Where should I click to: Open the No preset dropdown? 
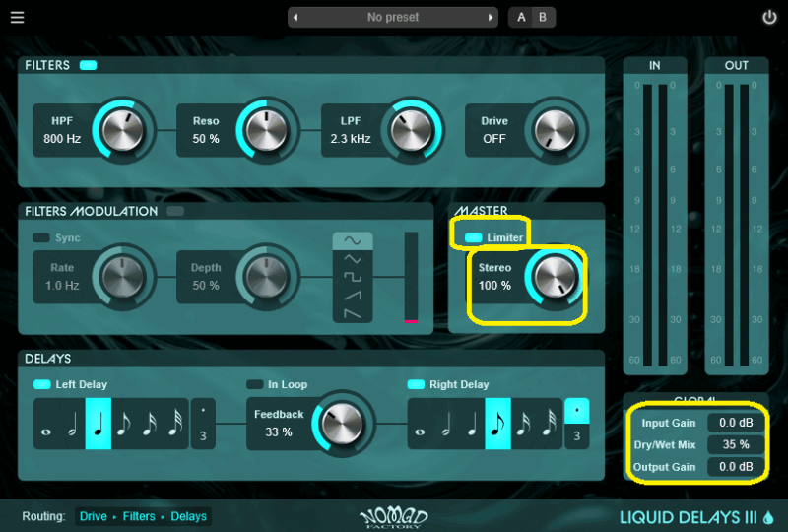(x=393, y=17)
